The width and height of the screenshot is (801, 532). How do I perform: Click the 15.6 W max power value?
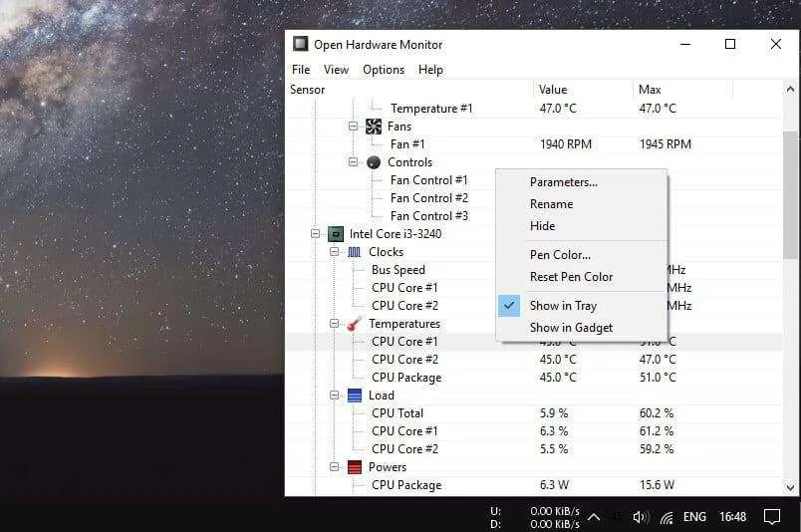657,485
